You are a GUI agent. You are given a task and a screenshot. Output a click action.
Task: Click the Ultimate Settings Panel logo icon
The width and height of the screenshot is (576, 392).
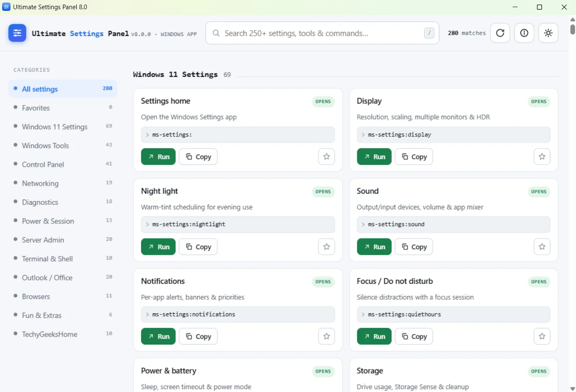click(x=17, y=33)
